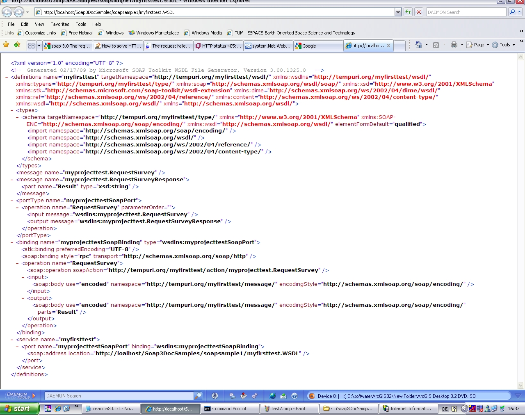Open the Favorites menu
Viewport: 525px width, 420px height.
(60, 24)
